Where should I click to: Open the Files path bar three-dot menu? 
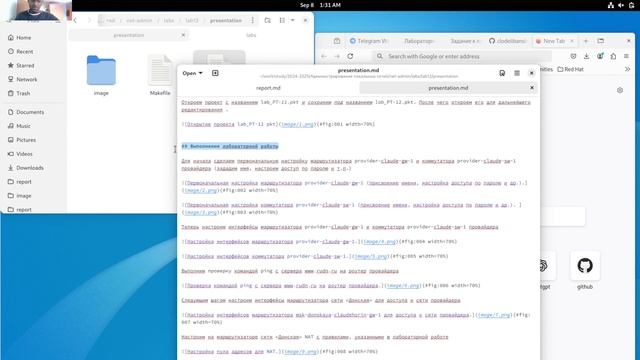(252, 20)
